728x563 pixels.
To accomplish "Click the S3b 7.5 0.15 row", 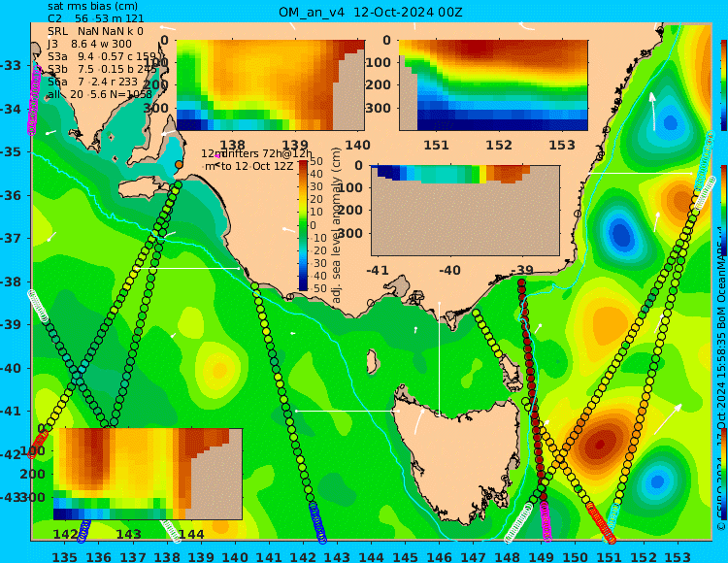I will [x=102, y=69].
